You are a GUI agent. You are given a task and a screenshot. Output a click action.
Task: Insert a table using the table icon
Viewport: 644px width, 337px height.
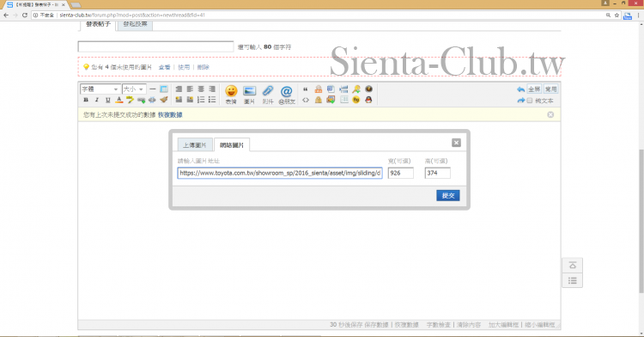[164, 89]
